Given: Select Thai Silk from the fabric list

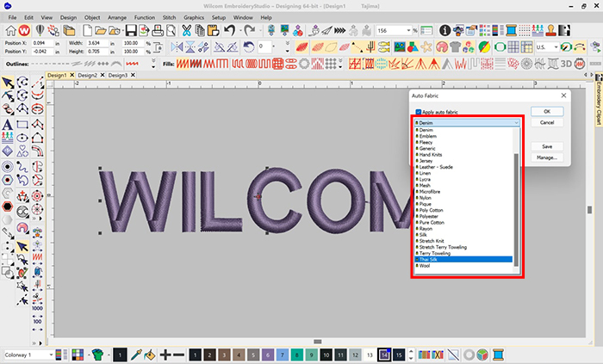Looking at the screenshot, I should tap(463, 260).
